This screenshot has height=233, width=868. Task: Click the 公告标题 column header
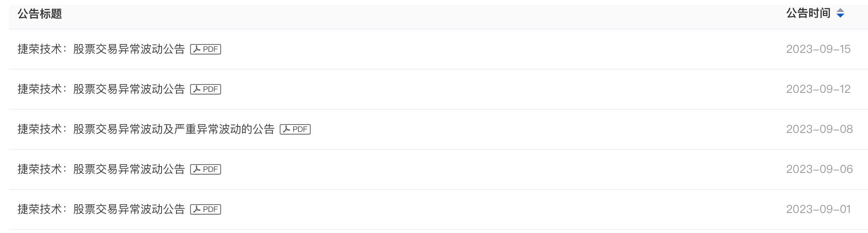coord(40,14)
